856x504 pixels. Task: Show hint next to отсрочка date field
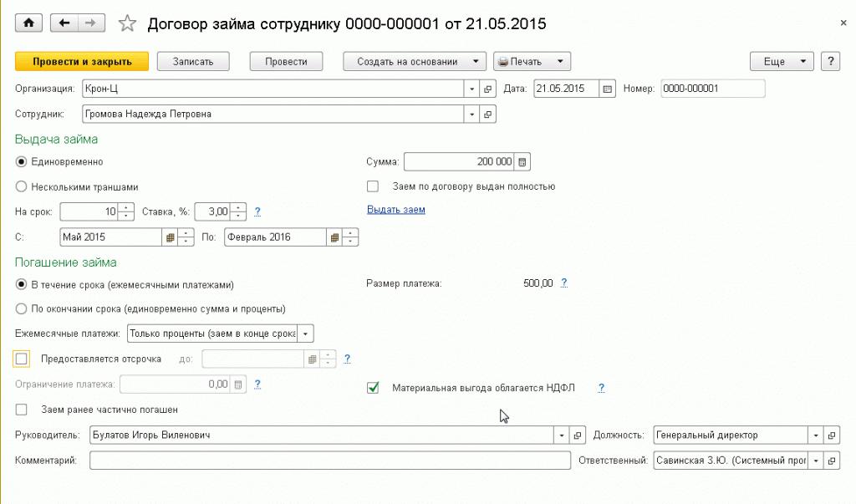click(x=347, y=359)
